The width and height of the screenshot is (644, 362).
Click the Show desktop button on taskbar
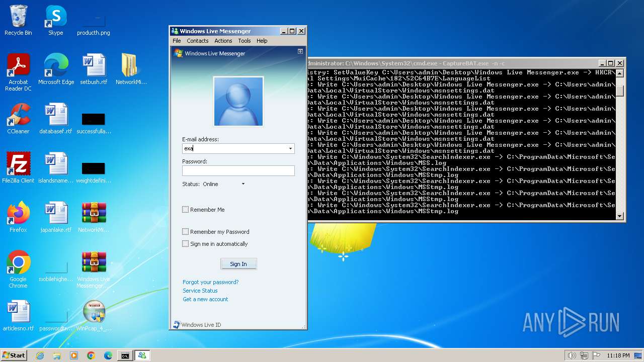point(639,355)
